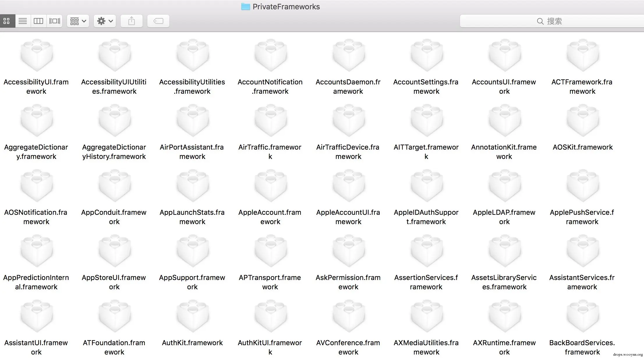Click the ApplePushService.framework label
Screen dimensions: 644x358
pos(582,217)
